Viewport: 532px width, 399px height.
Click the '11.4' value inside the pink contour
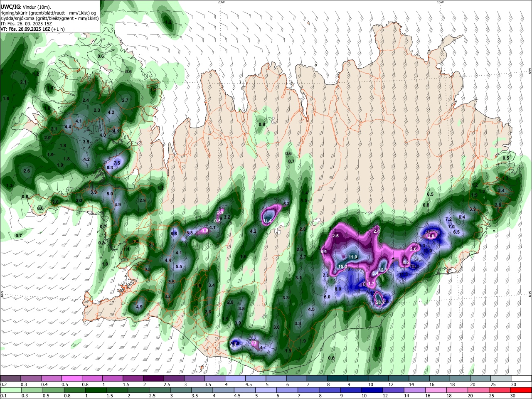click(x=267, y=221)
